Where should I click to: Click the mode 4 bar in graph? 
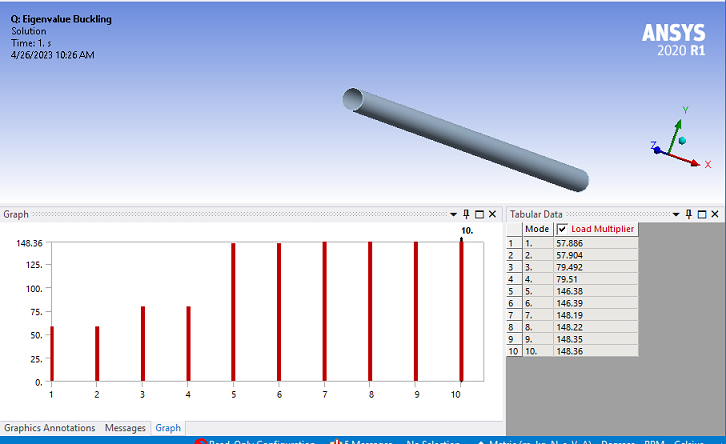click(x=188, y=344)
